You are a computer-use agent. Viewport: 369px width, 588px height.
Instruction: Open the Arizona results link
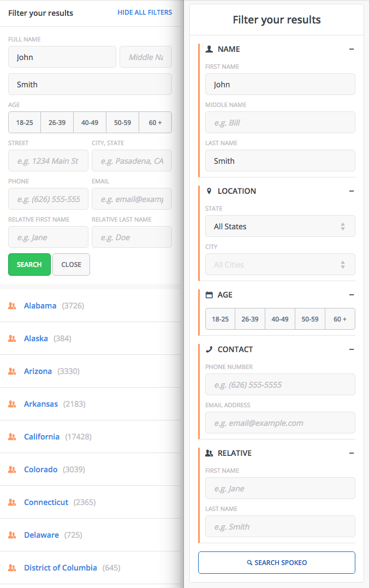(x=38, y=371)
